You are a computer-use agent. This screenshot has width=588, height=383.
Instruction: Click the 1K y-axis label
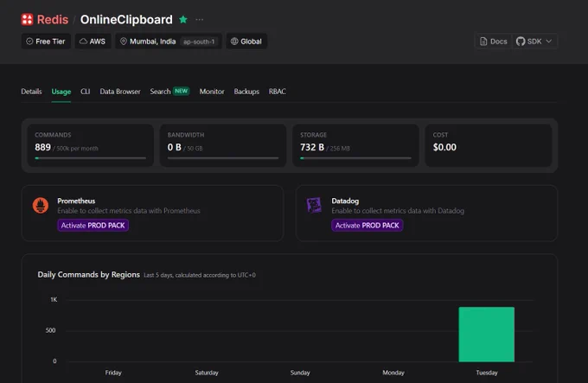point(54,299)
